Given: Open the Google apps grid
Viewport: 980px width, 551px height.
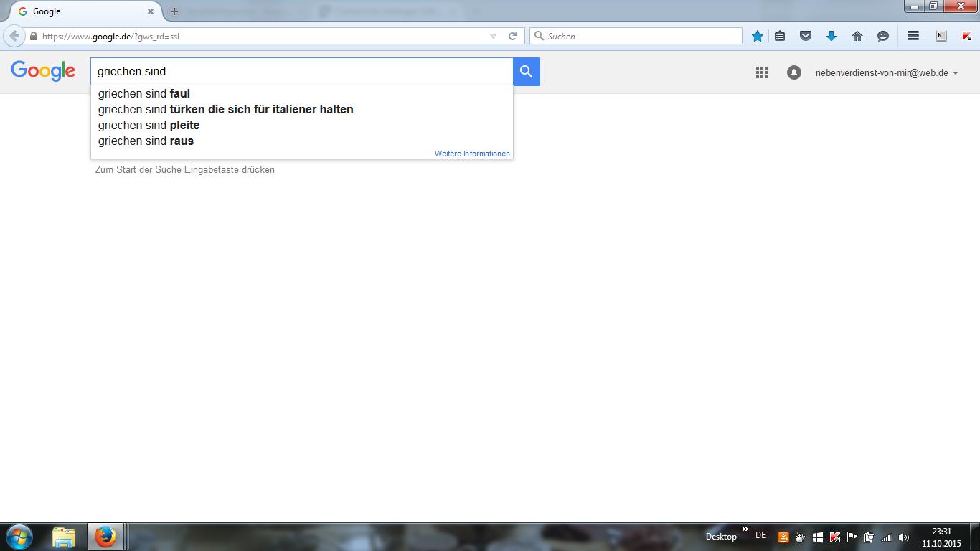Looking at the screenshot, I should [x=762, y=72].
